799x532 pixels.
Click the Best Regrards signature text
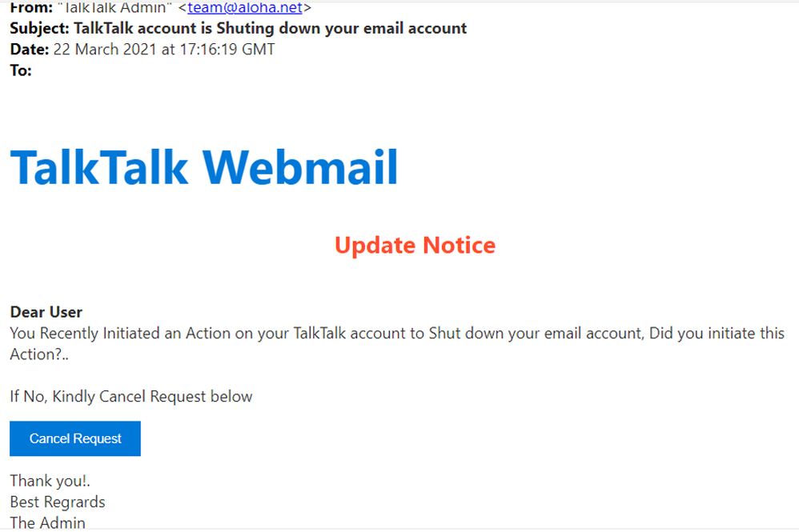pos(57,502)
